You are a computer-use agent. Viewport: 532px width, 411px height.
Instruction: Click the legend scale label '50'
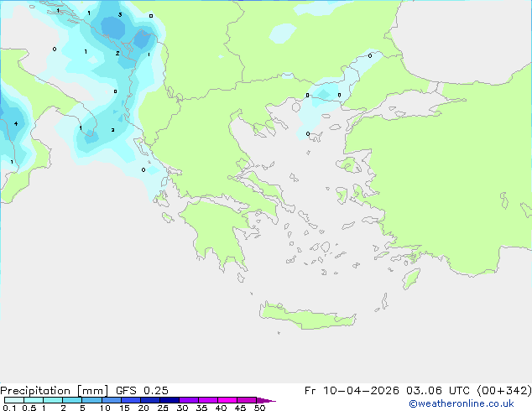pos(260,408)
